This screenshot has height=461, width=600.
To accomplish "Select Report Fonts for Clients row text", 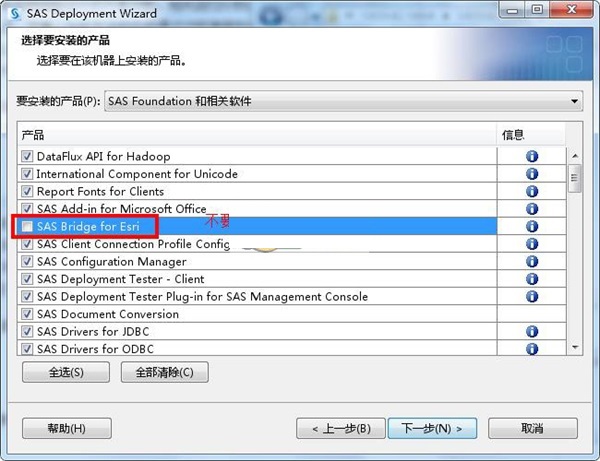I will [100, 191].
